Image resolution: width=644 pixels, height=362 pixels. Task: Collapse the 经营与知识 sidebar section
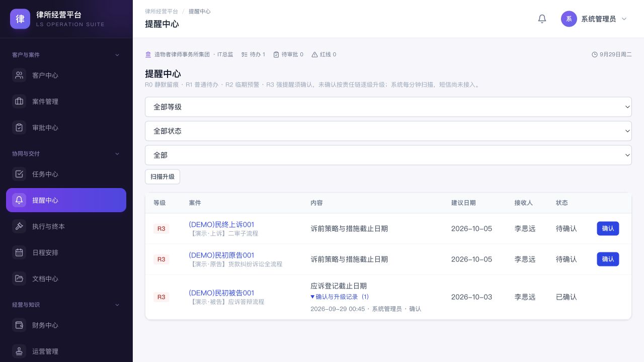tap(117, 305)
